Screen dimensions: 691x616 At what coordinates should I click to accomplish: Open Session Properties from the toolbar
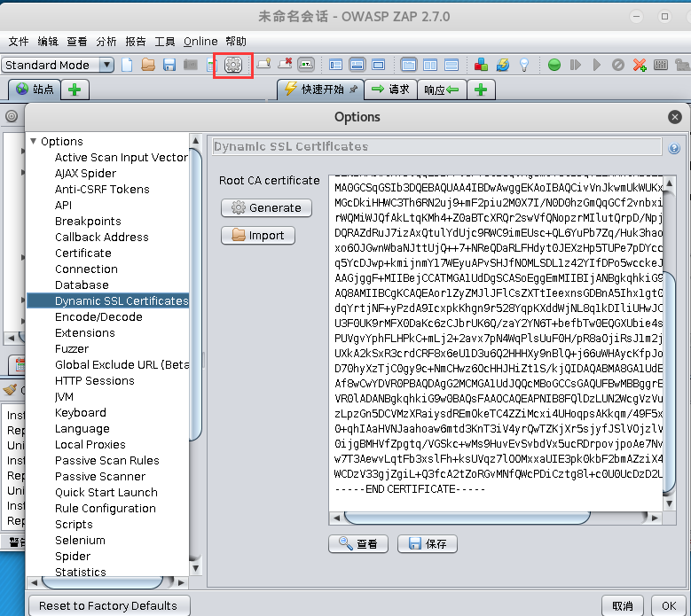click(211, 66)
